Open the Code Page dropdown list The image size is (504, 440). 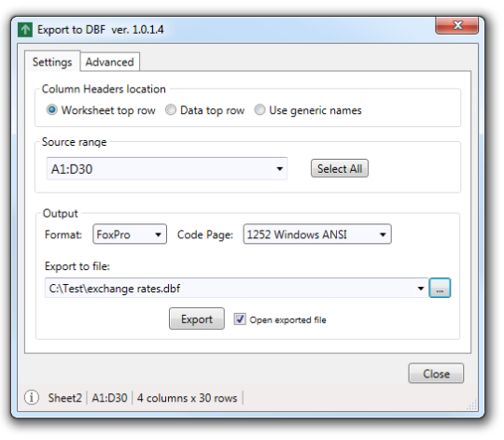317,234
